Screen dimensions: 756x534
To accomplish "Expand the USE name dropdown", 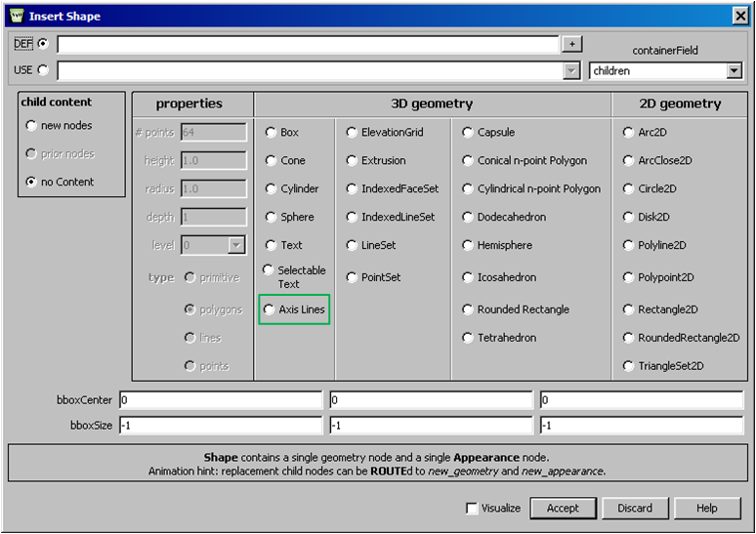I will pos(571,71).
